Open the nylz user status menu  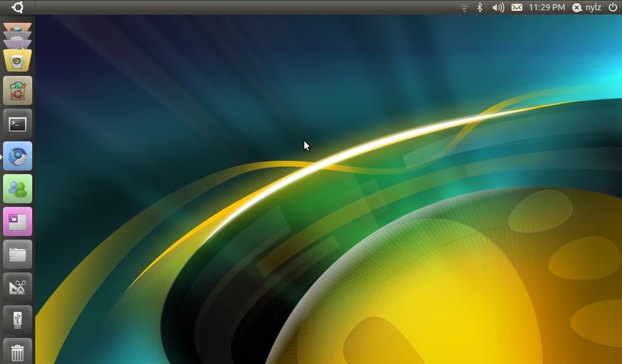pyautogui.click(x=586, y=7)
